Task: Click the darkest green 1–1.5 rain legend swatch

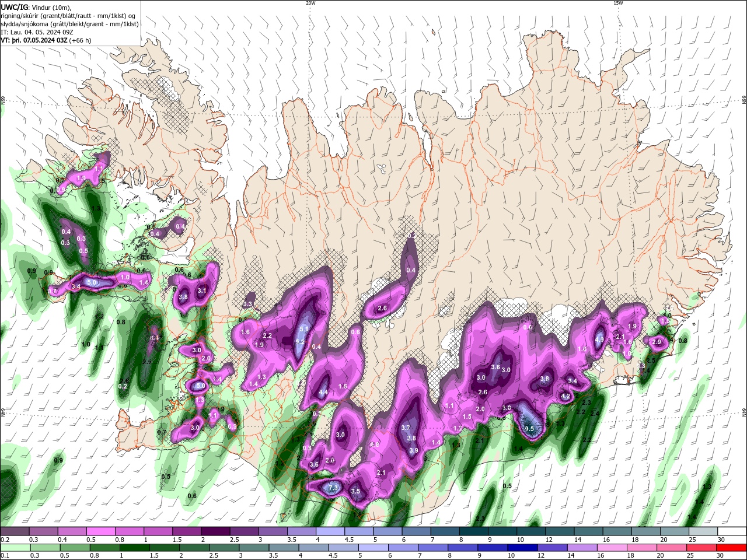Action: (134, 548)
